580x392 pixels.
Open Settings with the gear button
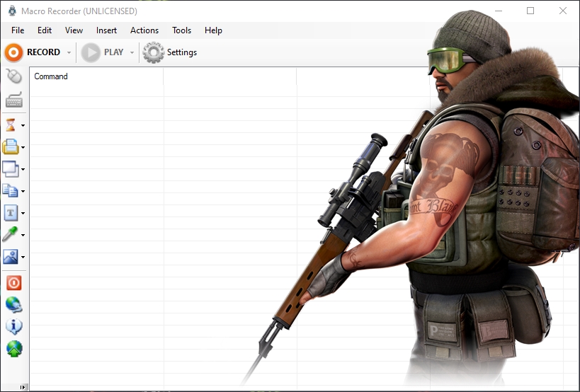[x=170, y=52]
